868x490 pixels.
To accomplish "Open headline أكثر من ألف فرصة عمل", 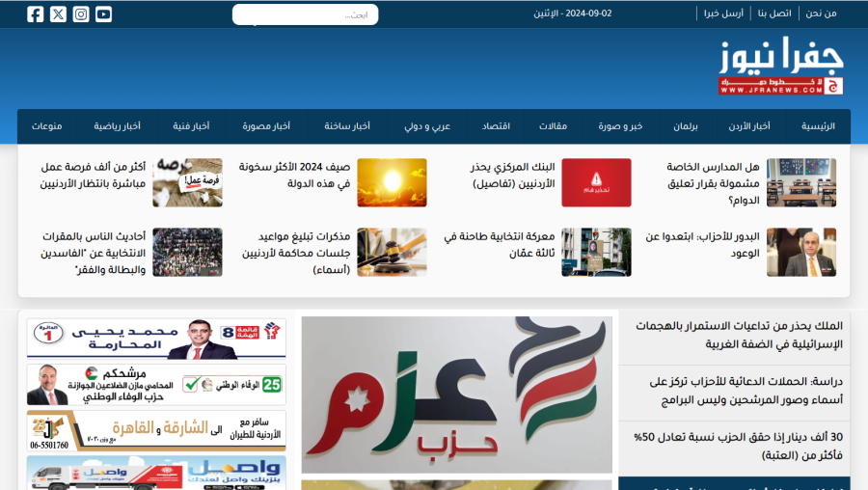I will pyautogui.click(x=93, y=175).
